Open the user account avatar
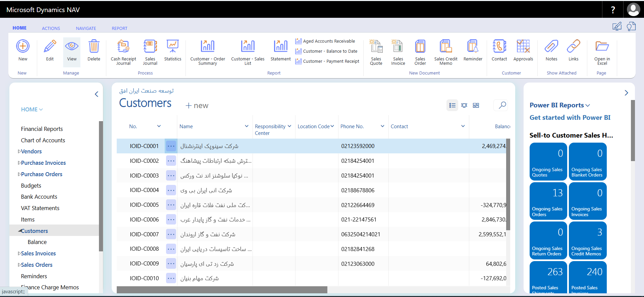This screenshot has height=297, width=644. [x=633, y=10]
